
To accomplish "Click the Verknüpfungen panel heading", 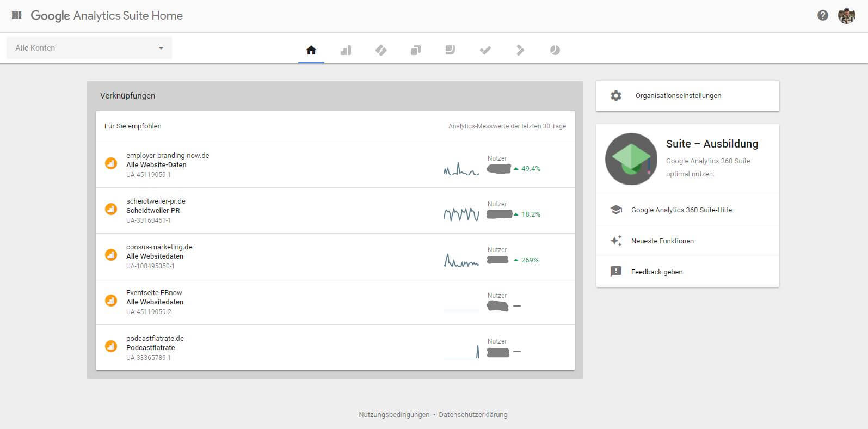I will pos(128,96).
